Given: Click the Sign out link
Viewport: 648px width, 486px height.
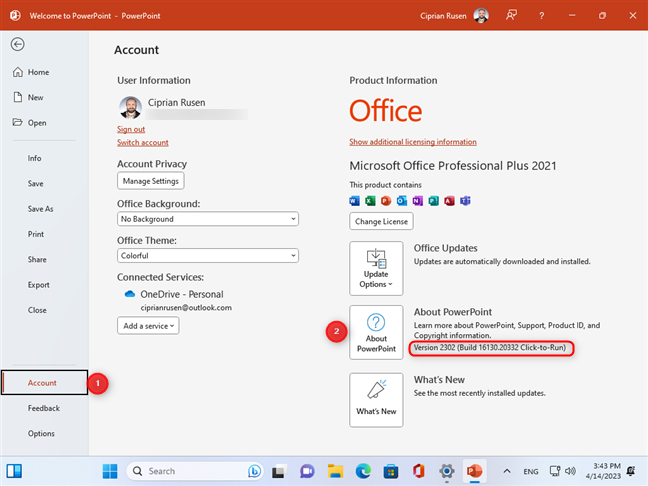Looking at the screenshot, I should pyautogui.click(x=131, y=129).
